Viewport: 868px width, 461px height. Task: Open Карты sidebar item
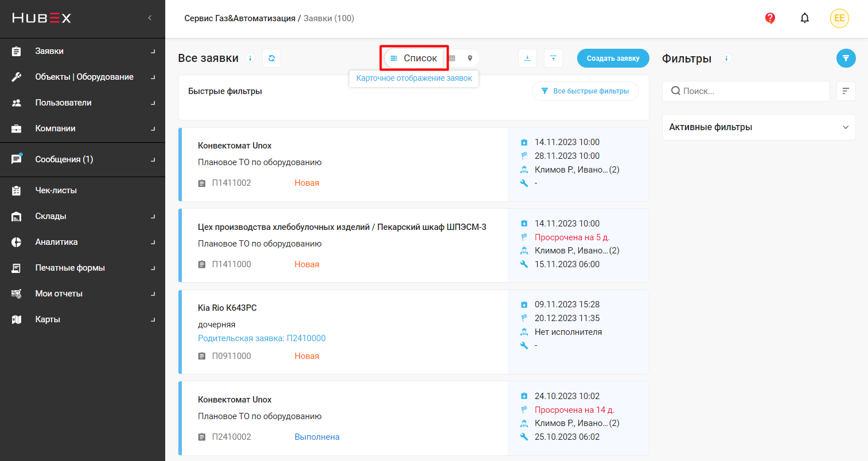[83, 319]
